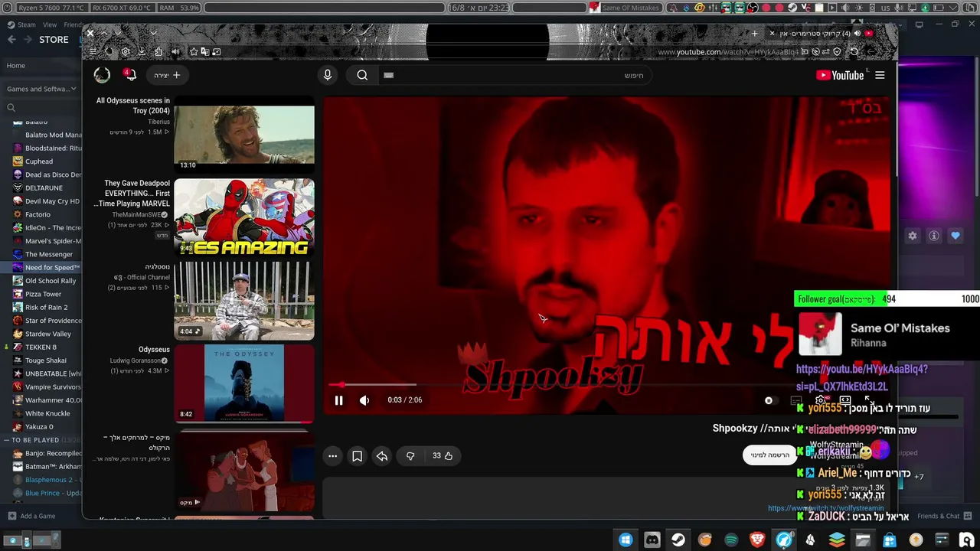
Task: Open Steam STORE tab
Action: pos(54,40)
